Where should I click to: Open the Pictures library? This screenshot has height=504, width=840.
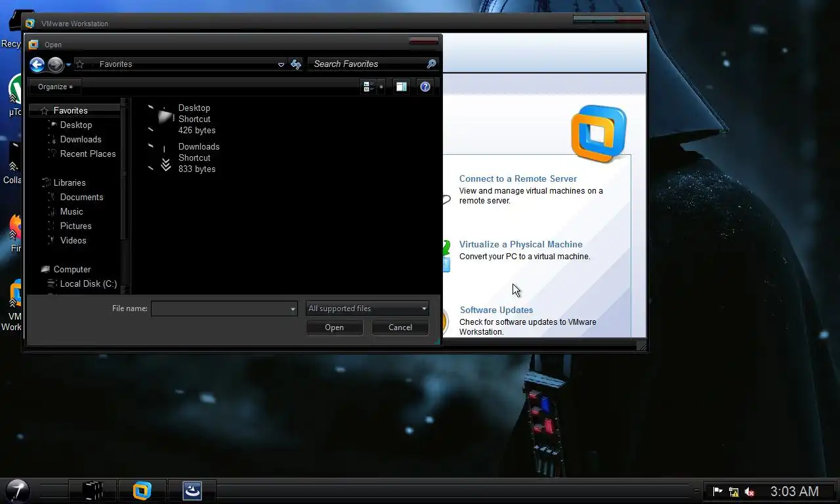pos(75,226)
